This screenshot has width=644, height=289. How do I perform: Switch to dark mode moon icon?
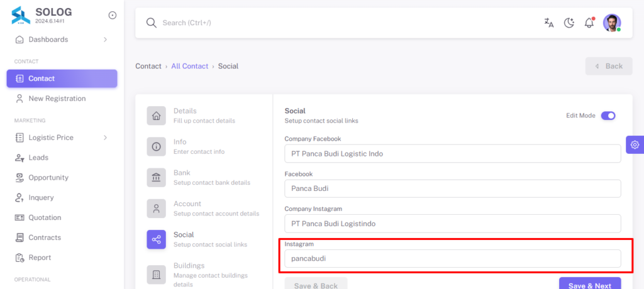click(x=569, y=23)
